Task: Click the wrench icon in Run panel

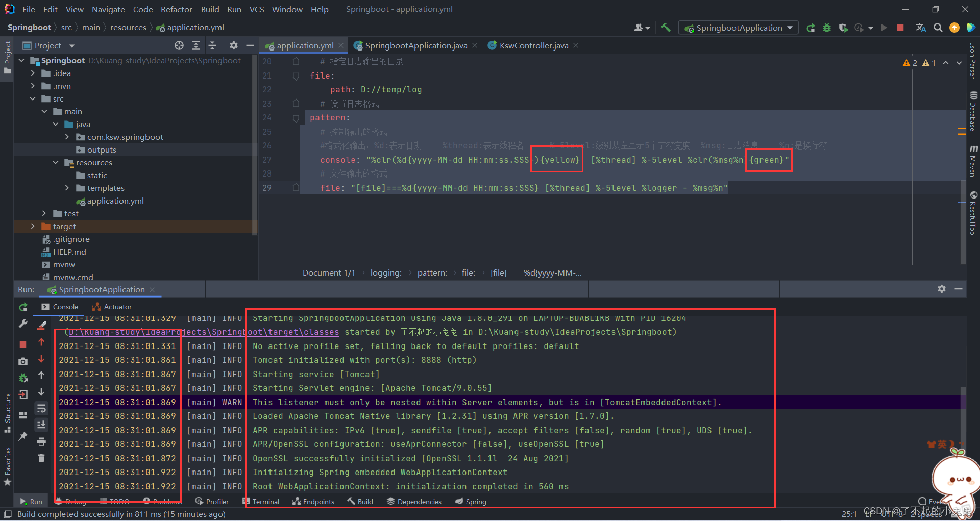Action: point(23,324)
